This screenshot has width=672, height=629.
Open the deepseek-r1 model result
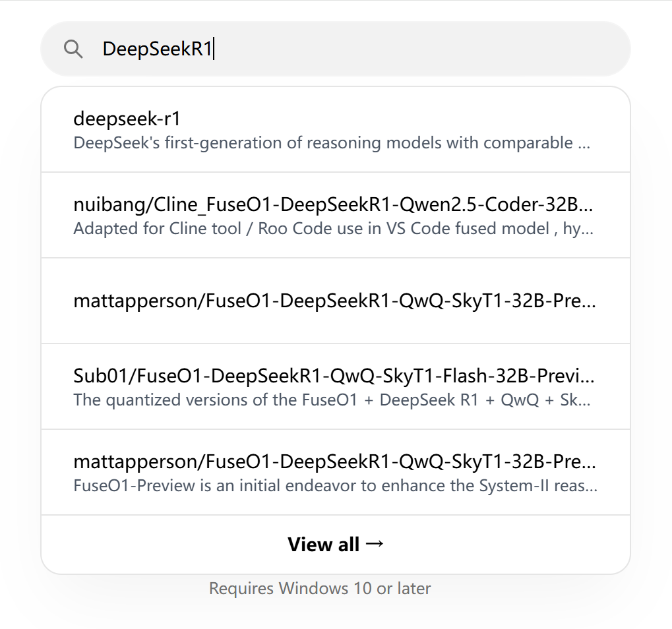coord(336,129)
